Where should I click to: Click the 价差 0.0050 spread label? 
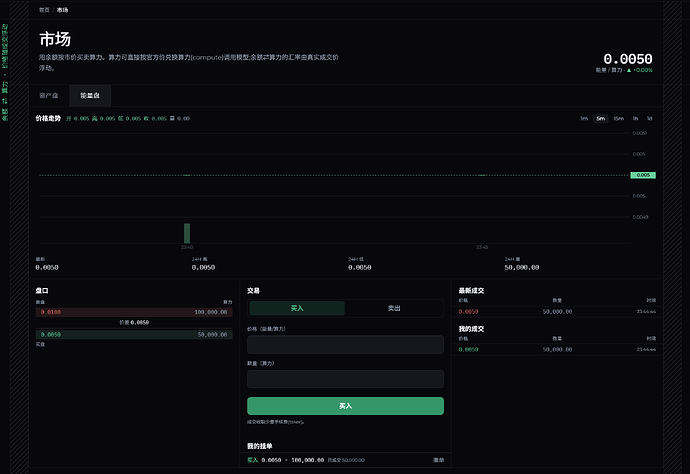point(134,323)
